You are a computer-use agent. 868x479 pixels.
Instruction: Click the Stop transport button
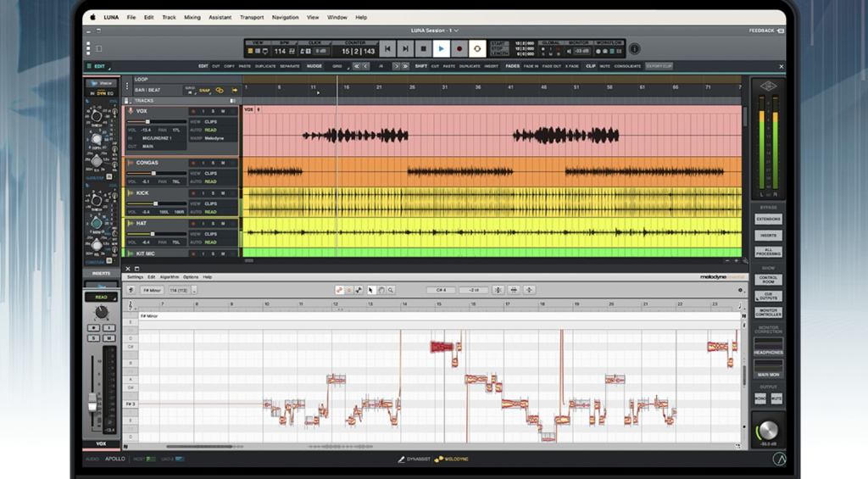click(423, 50)
